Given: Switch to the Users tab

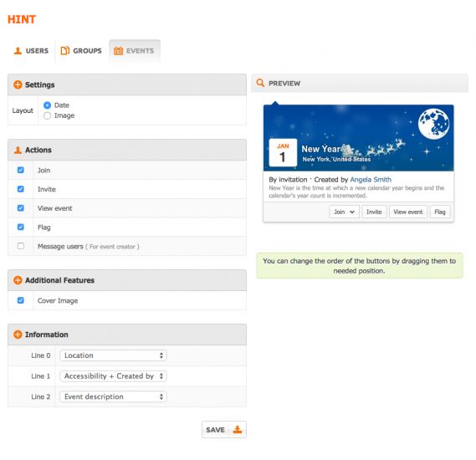Looking at the screenshot, I should pyautogui.click(x=31, y=51).
